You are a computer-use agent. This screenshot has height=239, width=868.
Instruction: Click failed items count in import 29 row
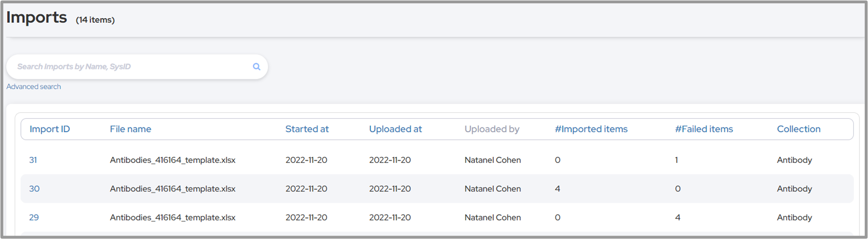tap(678, 217)
